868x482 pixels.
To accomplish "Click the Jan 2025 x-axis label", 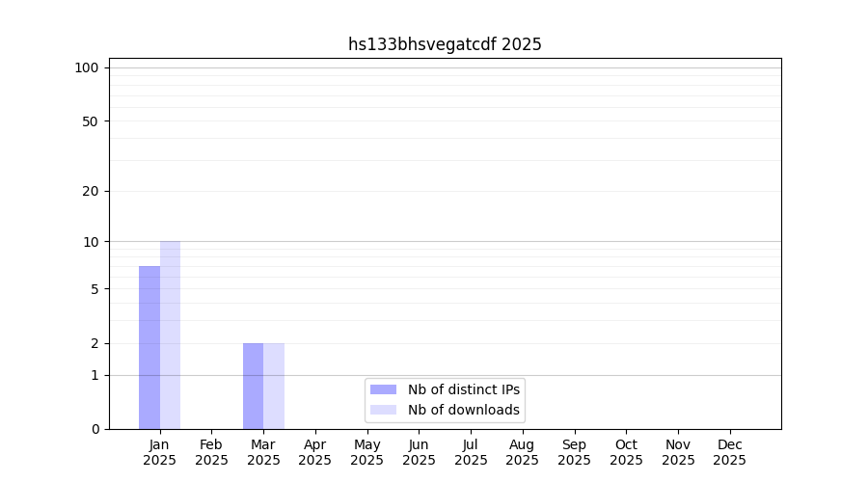I will (x=160, y=452).
